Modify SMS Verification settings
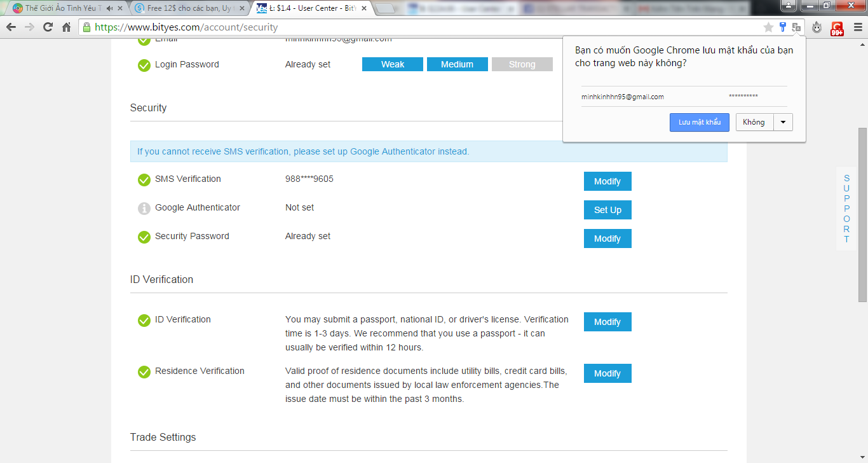 pyautogui.click(x=607, y=181)
